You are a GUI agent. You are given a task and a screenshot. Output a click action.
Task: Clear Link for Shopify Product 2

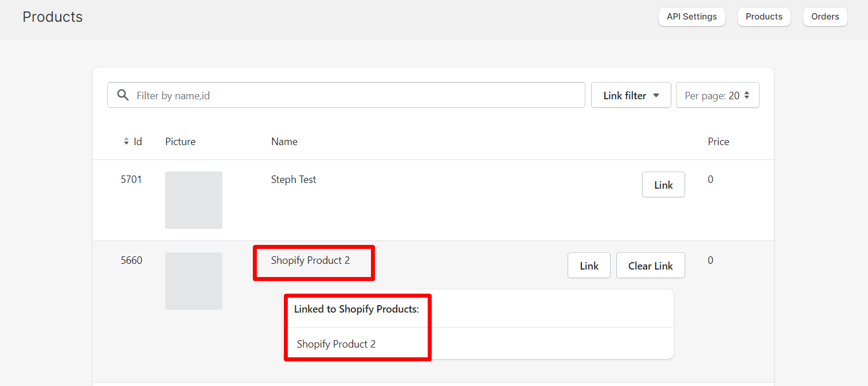coord(650,266)
